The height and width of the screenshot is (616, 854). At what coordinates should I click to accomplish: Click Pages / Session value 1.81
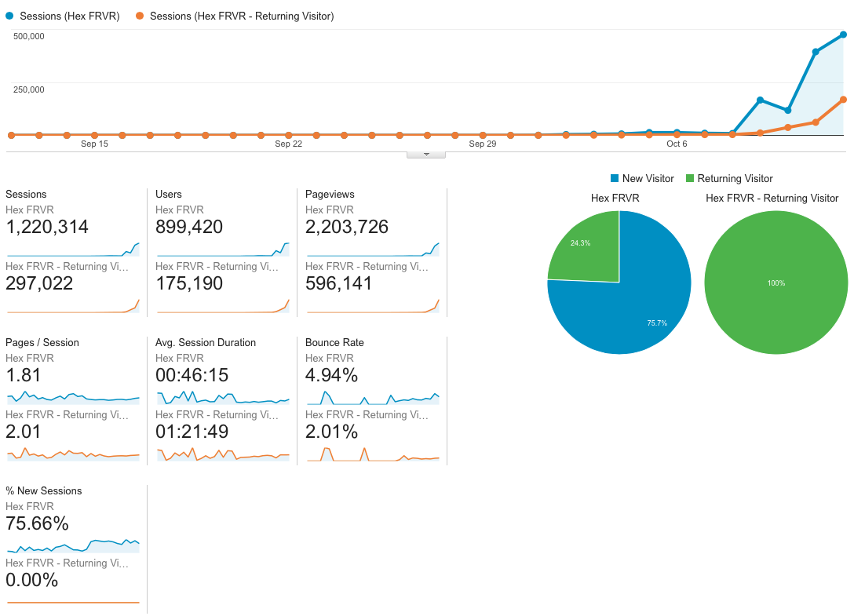pyautogui.click(x=23, y=375)
